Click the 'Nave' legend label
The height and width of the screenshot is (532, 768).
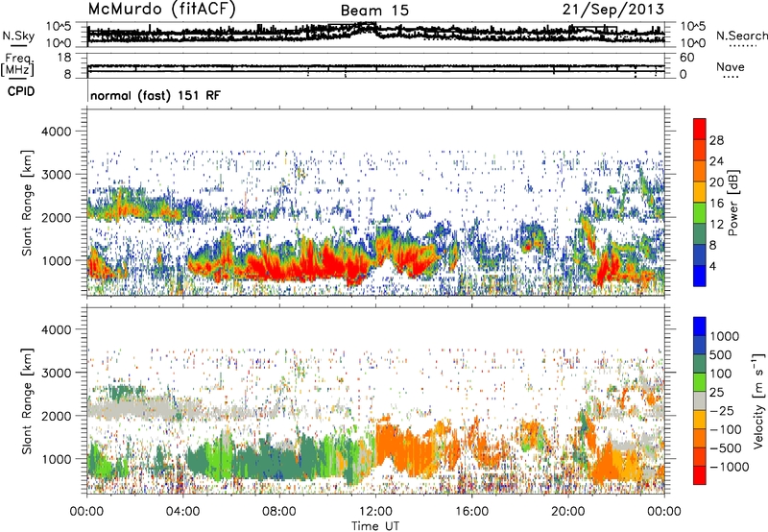(730, 67)
